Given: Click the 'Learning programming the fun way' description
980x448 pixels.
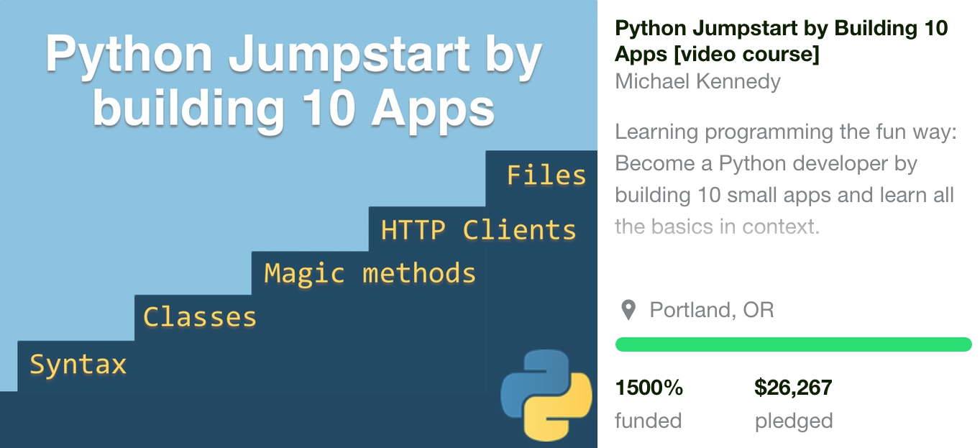Looking at the screenshot, I should point(785,132).
